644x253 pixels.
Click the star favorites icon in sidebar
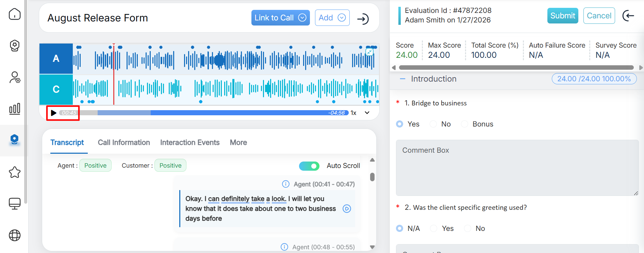[x=15, y=172]
